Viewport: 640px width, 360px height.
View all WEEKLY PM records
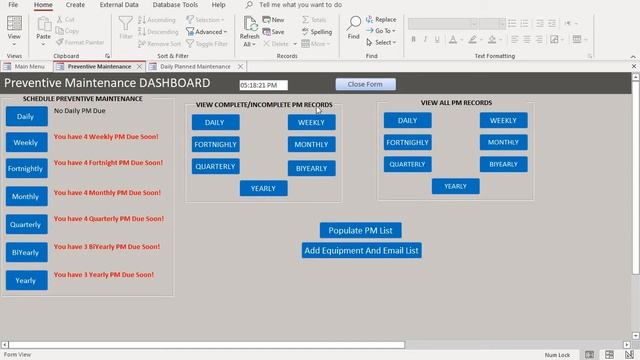pos(503,120)
